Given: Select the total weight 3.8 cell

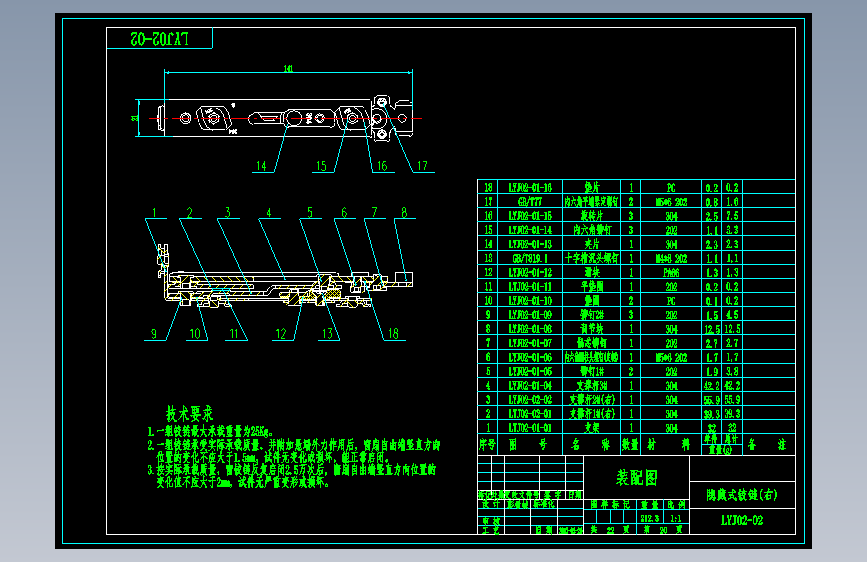Looking at the screenshot, I should [732, 372].
